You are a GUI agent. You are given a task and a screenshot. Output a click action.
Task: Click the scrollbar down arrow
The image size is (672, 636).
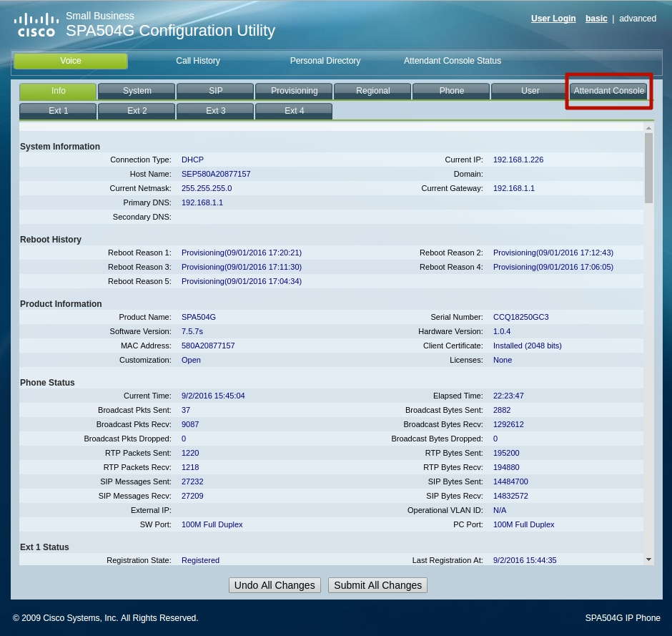point(649,559)
